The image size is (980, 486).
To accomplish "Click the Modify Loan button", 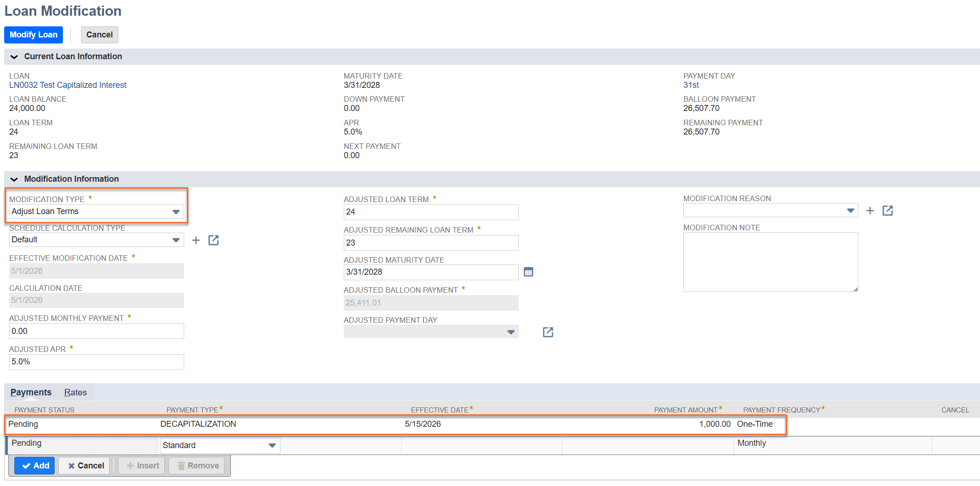I will click(33, 35).
